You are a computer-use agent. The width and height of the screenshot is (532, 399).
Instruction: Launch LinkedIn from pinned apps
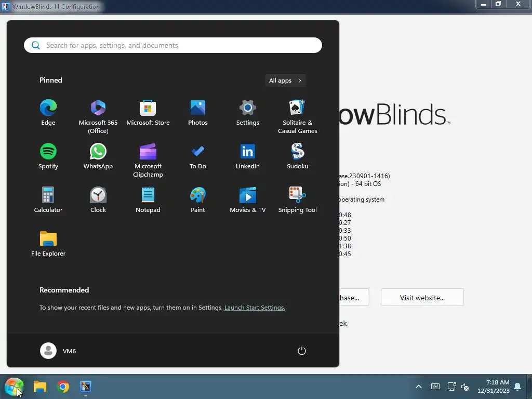click(x=248, y=156)
